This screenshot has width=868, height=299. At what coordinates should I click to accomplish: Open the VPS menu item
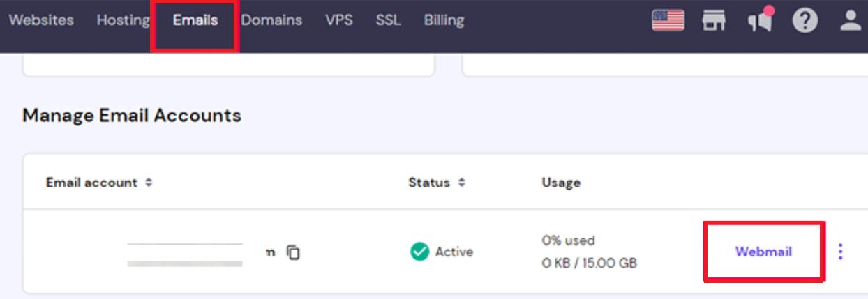[339, 20]
